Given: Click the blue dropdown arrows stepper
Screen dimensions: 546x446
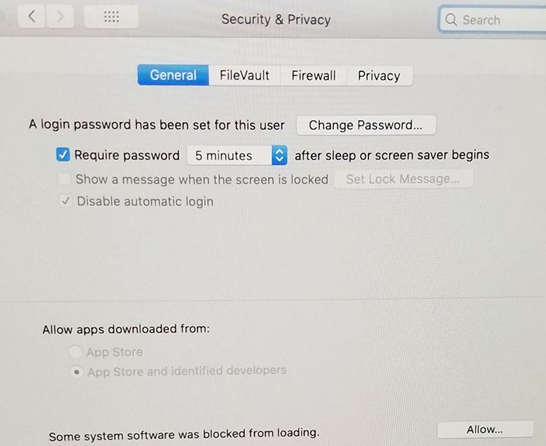Looking at the screenshot, I should (x=279, y=155).
